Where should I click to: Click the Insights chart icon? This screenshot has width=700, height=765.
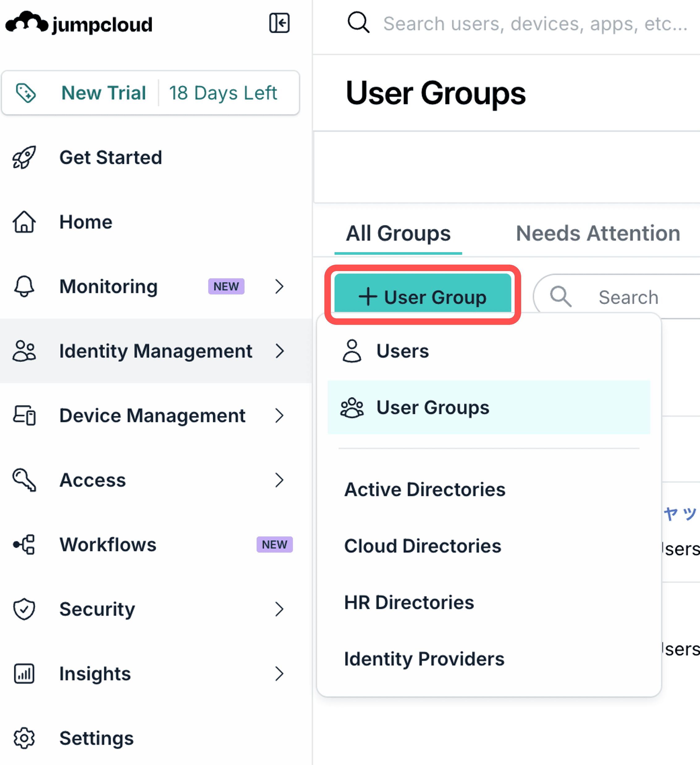[24, 674]
